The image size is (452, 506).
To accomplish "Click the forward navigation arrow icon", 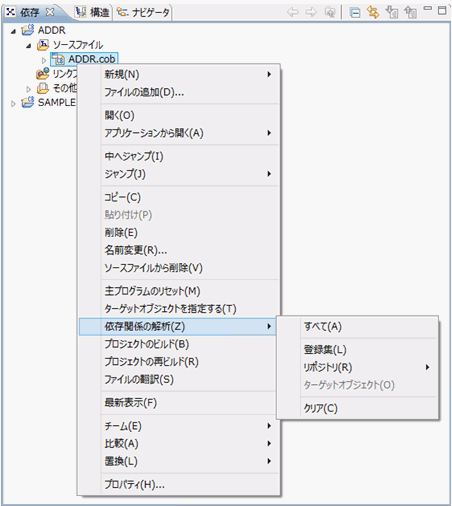I will 311,12.
